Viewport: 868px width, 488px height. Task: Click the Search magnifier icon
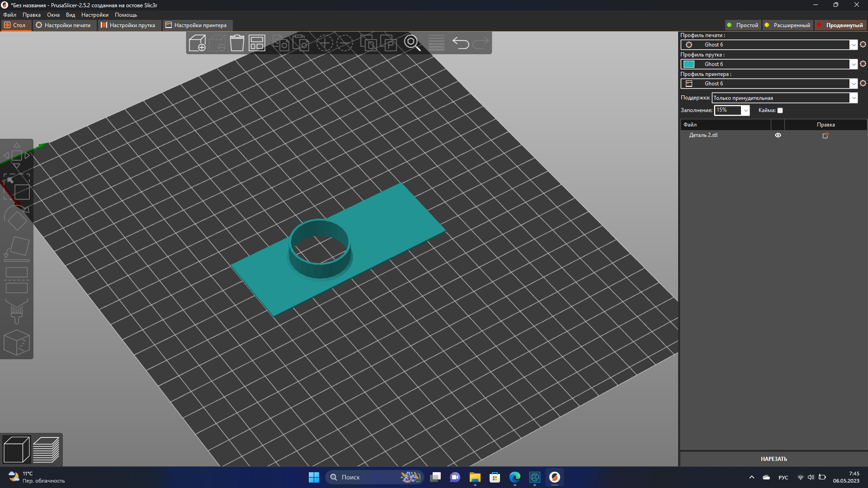pyautogui.click(x=412, y=43)
